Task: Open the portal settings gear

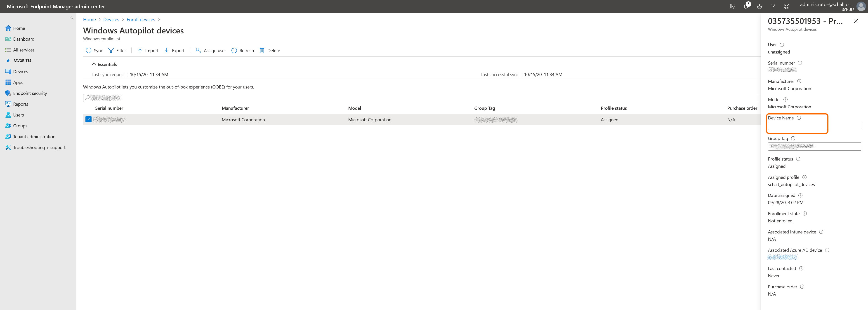Action: click(759, 6)
